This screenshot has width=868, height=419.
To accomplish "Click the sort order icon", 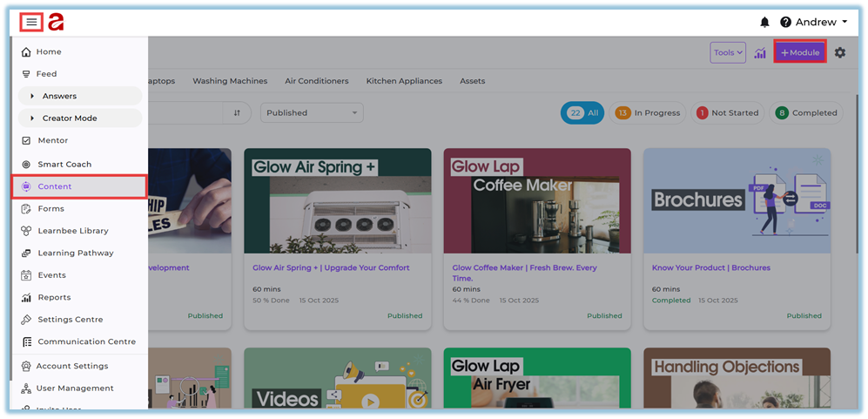I will click(237, 113).
